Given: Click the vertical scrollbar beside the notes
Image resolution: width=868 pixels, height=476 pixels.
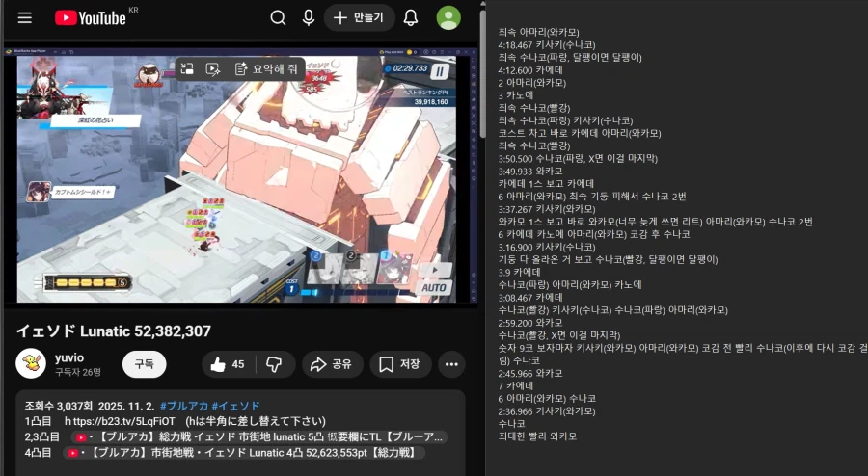Looking at the screenshot, I should point(483,72).
